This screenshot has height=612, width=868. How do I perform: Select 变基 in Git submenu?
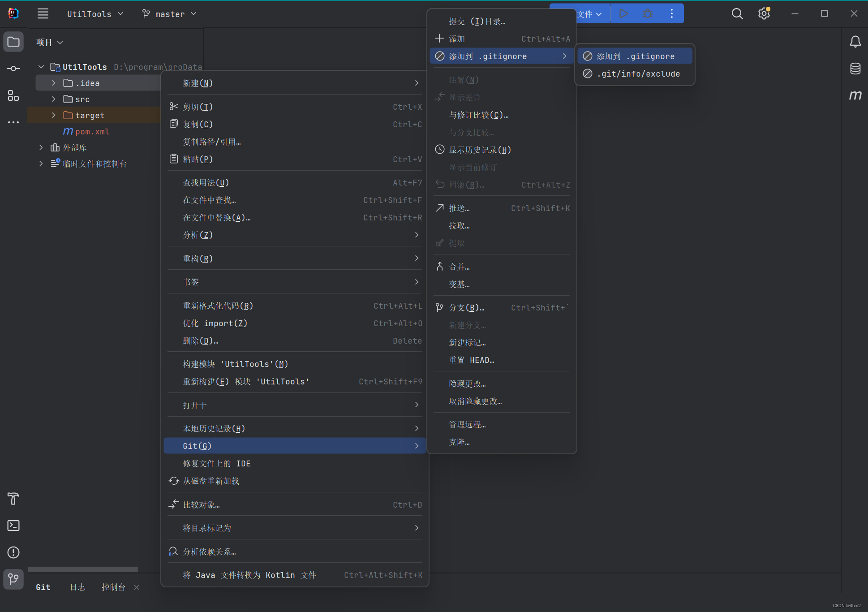click(502, 284)
